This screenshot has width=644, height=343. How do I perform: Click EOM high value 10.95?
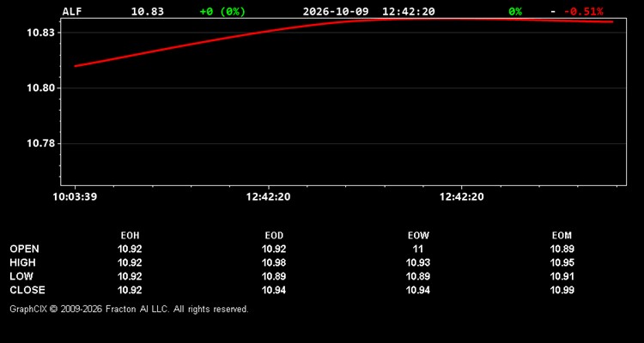click(x=562, y=262)
